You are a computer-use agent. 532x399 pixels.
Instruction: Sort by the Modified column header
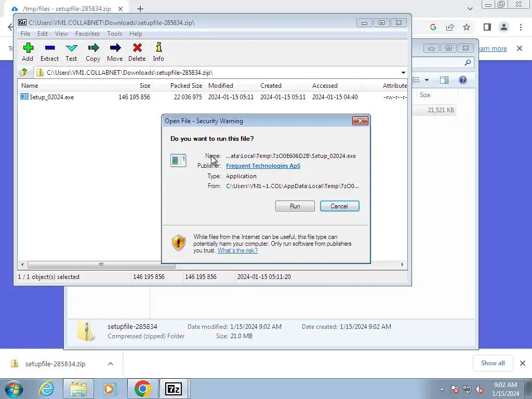pyautogui.click(x=231, y=86)
